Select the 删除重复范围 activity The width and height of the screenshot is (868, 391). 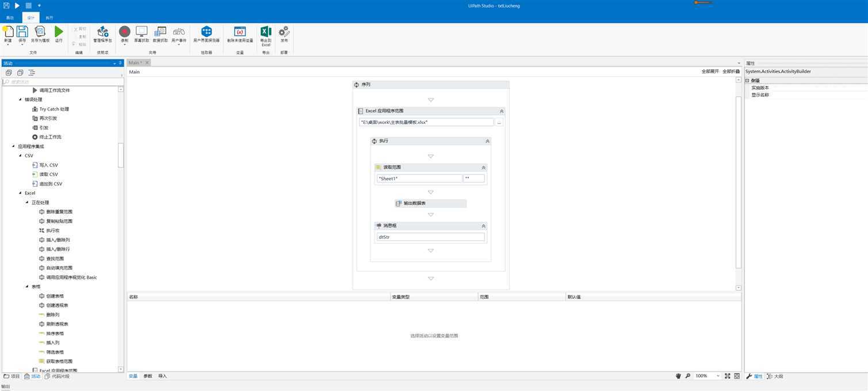point(55,212)
